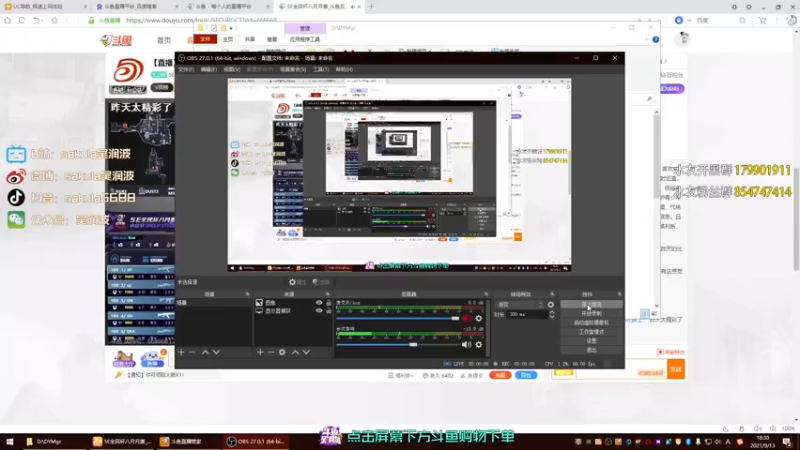Toggle lock on the display capture source

(x=329, y=310)
